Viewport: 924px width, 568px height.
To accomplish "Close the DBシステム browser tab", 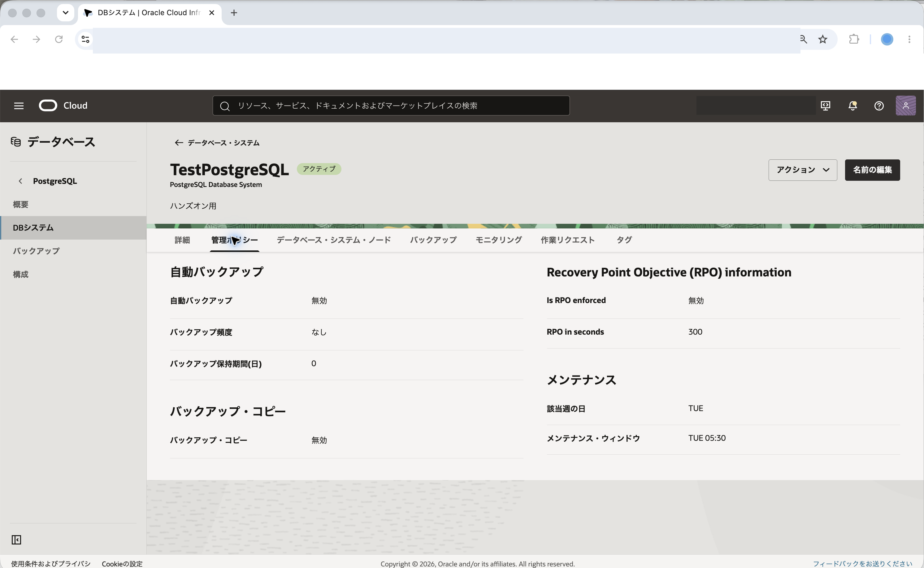I will (x=211, y=13).
